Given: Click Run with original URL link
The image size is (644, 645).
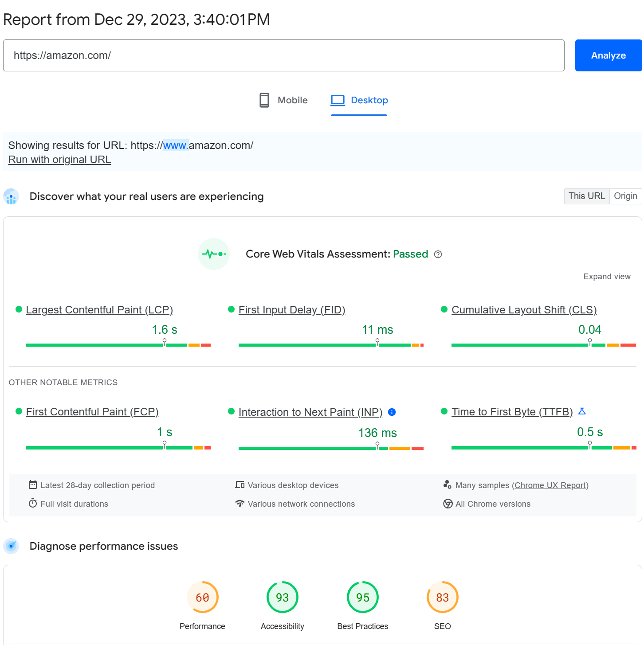Looking at the screenshot, I should 59,160.
